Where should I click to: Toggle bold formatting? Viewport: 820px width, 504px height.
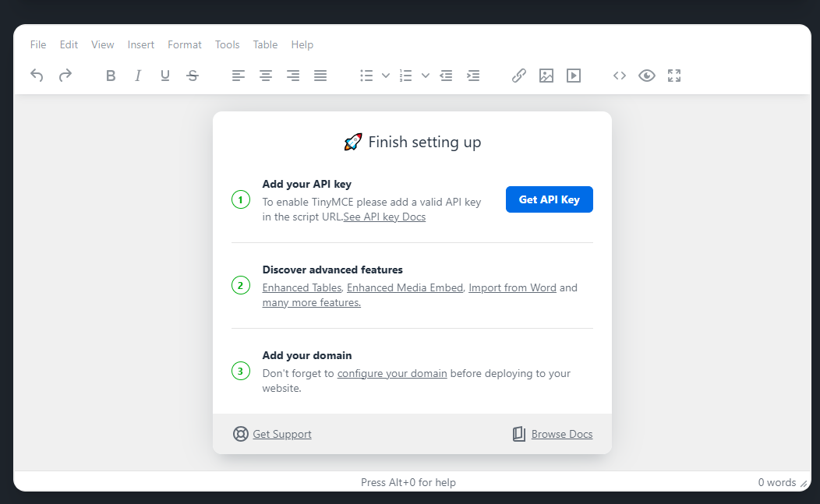click(x=111, y=76)
